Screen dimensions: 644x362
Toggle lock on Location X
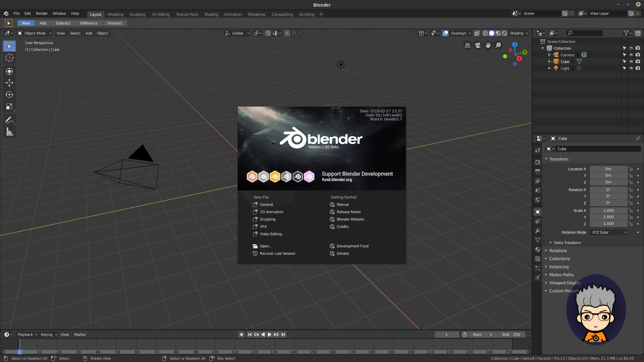coord(631,169)
